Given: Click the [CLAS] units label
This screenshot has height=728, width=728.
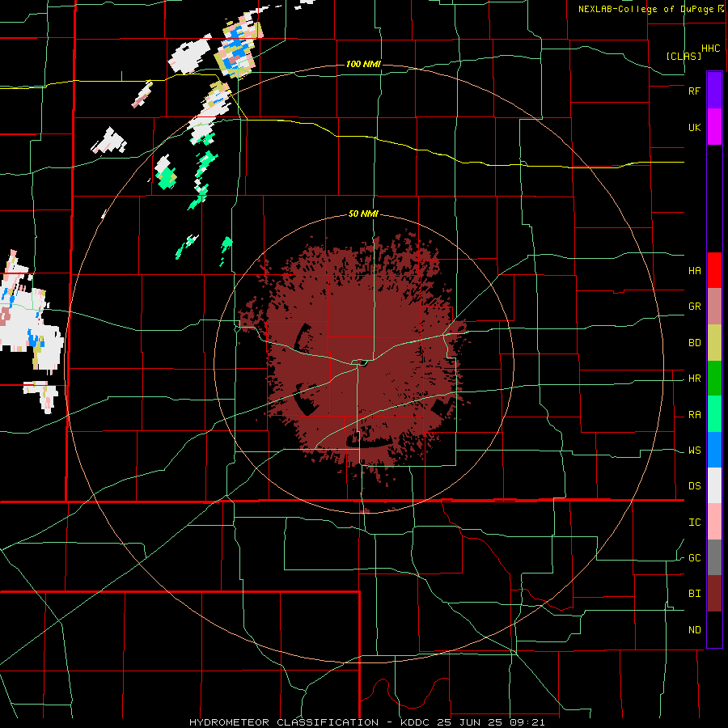Looking at the screenshot, I should coord(684,56).
